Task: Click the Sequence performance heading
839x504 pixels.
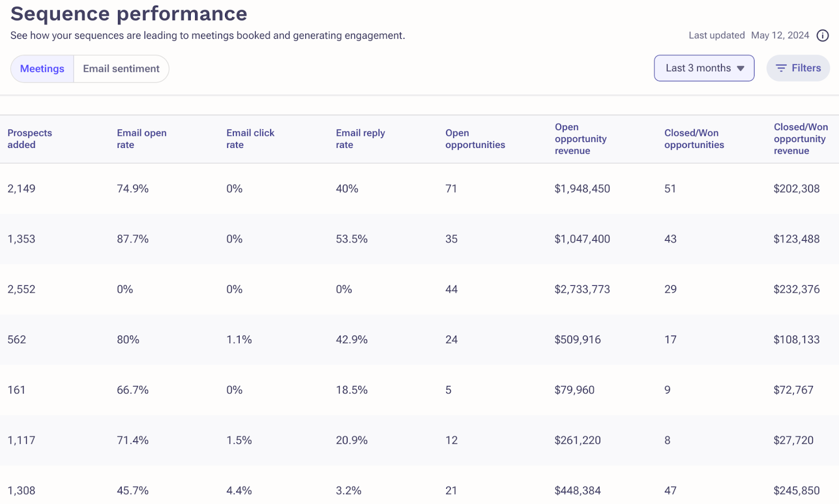Action: click(129, 14)
